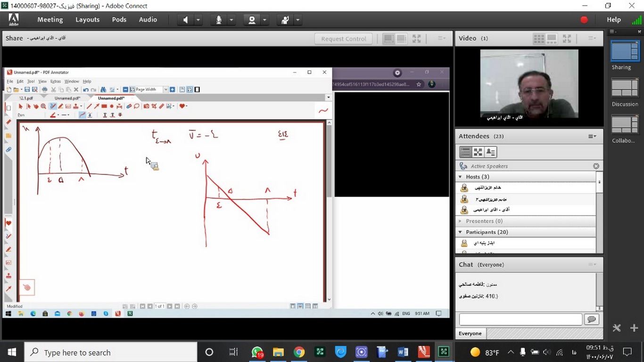This screenshot has height=362, width=644.
Task: Collapse the Hosts (3) group
Action: coord(461,177)
